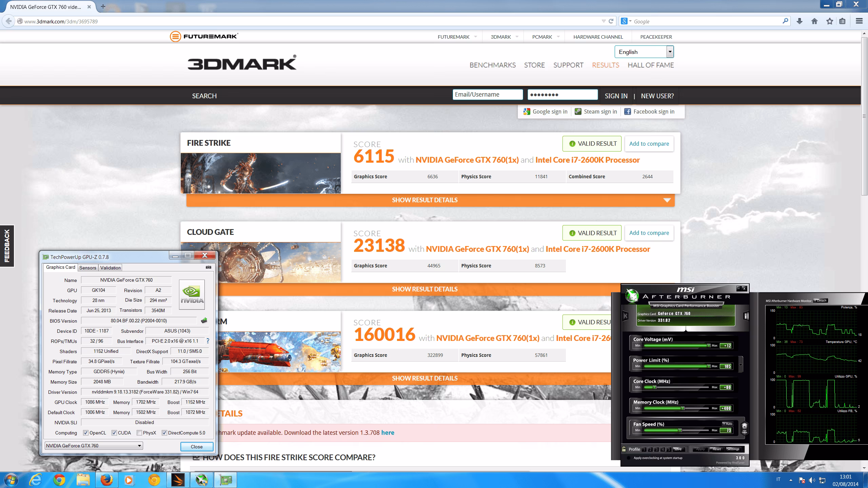Expand the 3DMARK top menu arrow
Viewport: 868px width, 488px height.
[x=517, y=37]
